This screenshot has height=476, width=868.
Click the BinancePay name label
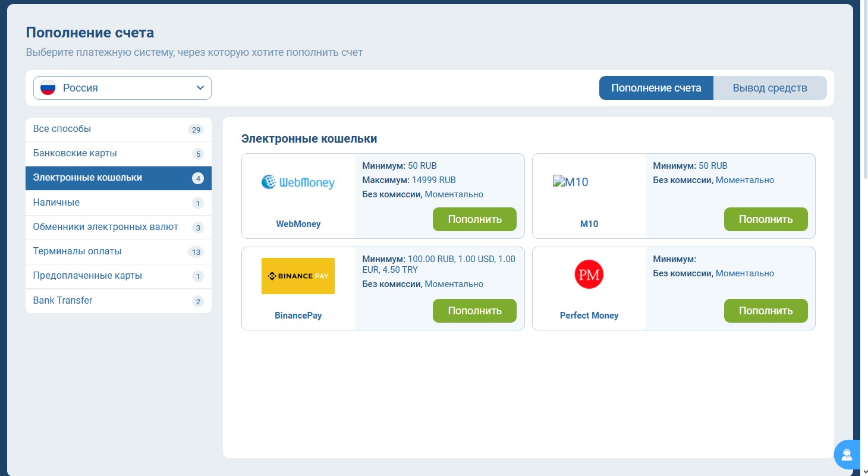298,316
